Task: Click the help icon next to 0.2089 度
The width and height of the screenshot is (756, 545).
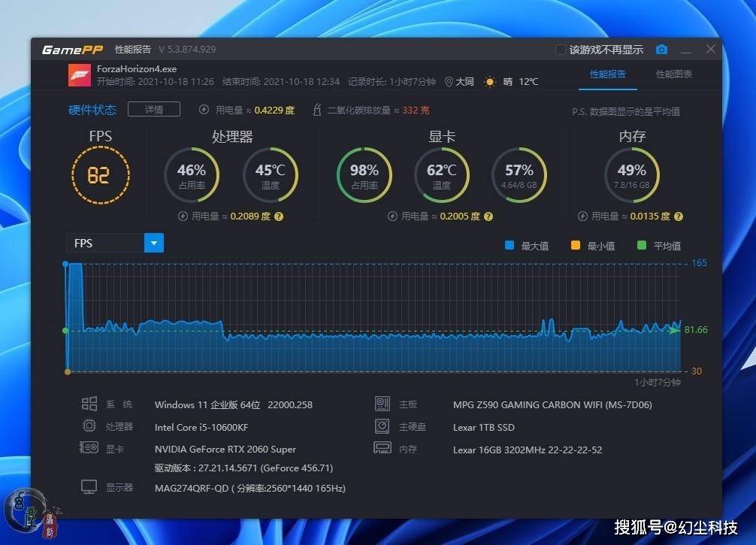Action: click(x=279, y=216)
